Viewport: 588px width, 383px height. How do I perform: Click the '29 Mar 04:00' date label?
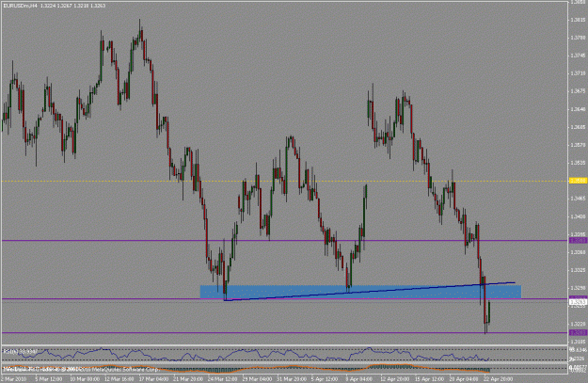click(x=259, y=379)
